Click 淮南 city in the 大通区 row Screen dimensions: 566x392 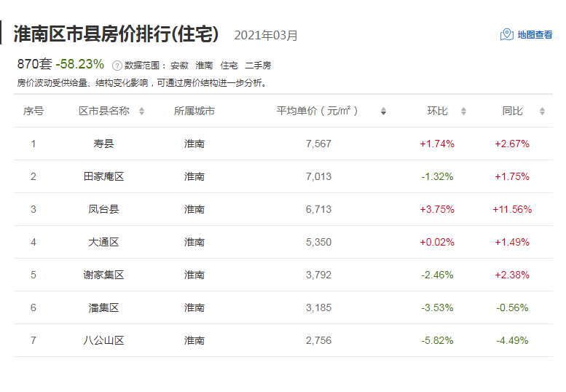click(x=194, y=242)
